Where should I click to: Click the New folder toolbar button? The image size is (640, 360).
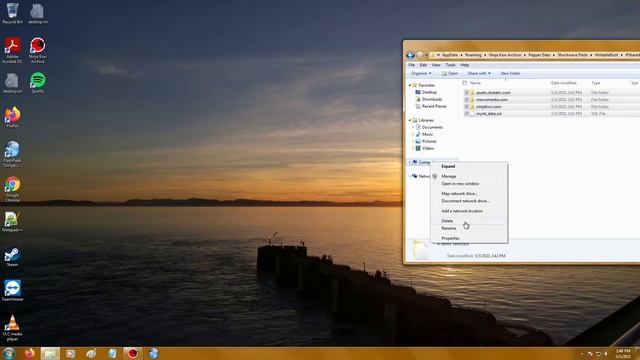510,73
